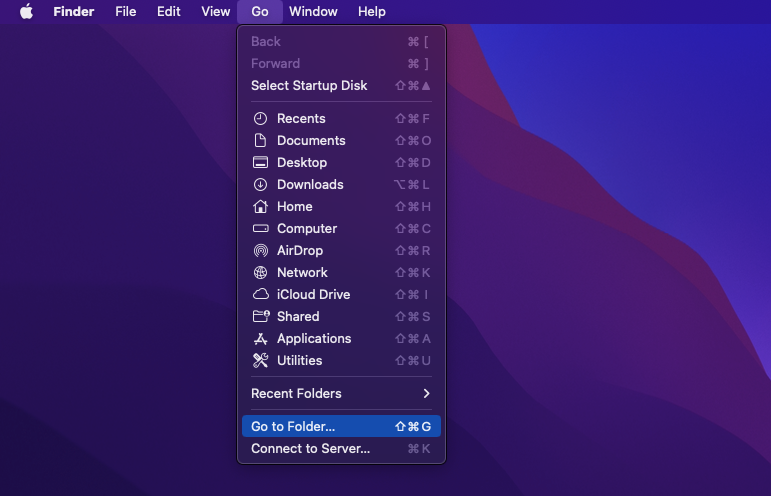771x496 pixels.
Task: Expand the Recent Folders submenu
Action: tap(340, 394)
